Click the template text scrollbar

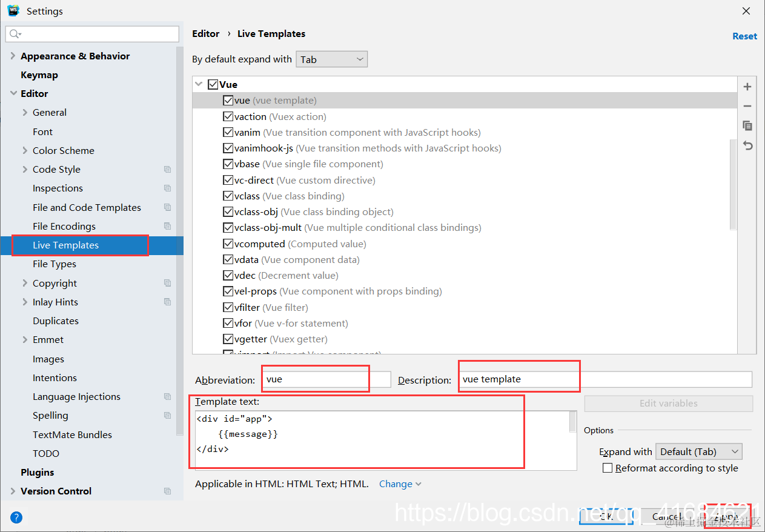pyautogui.click(x=572, y=422)
